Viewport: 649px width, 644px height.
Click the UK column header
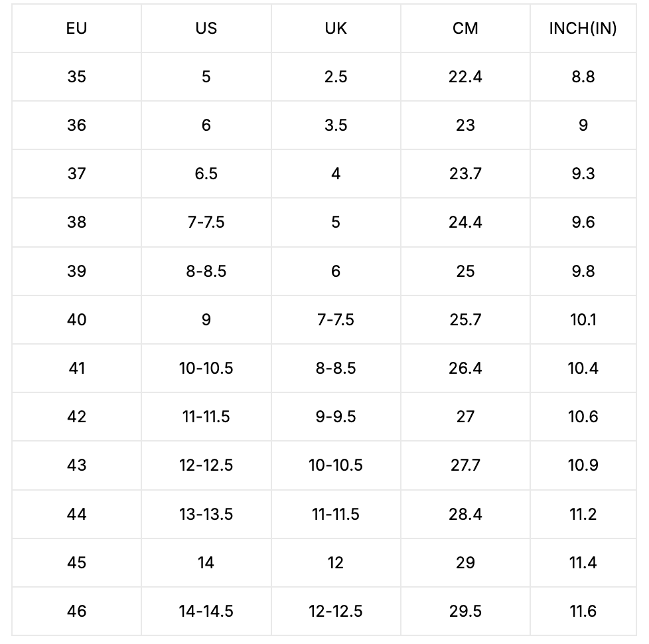pos(336,29)
